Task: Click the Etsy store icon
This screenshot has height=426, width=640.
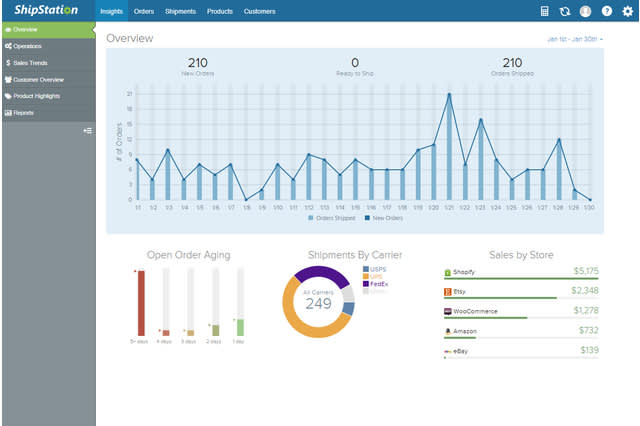Action: (x=448, y=292)
